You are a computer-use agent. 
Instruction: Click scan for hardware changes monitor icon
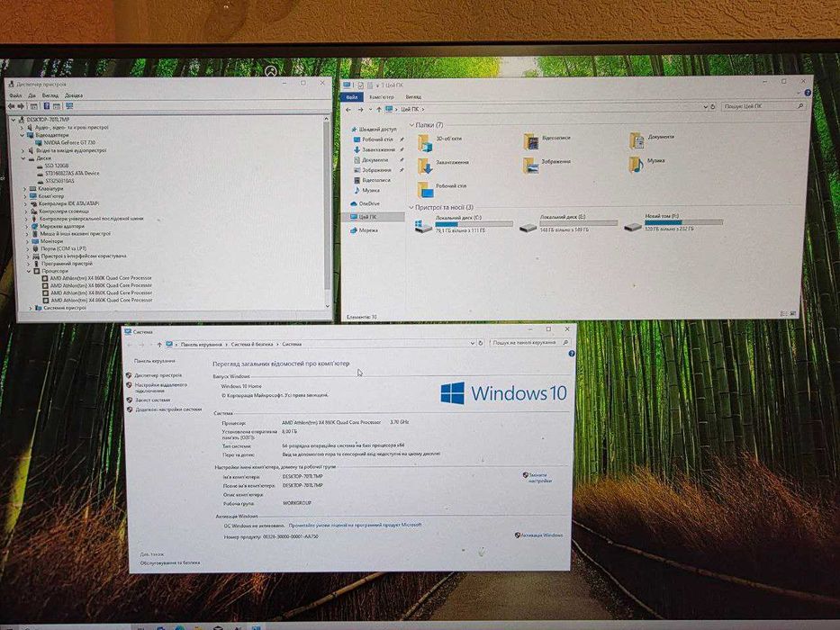point(69,106)
